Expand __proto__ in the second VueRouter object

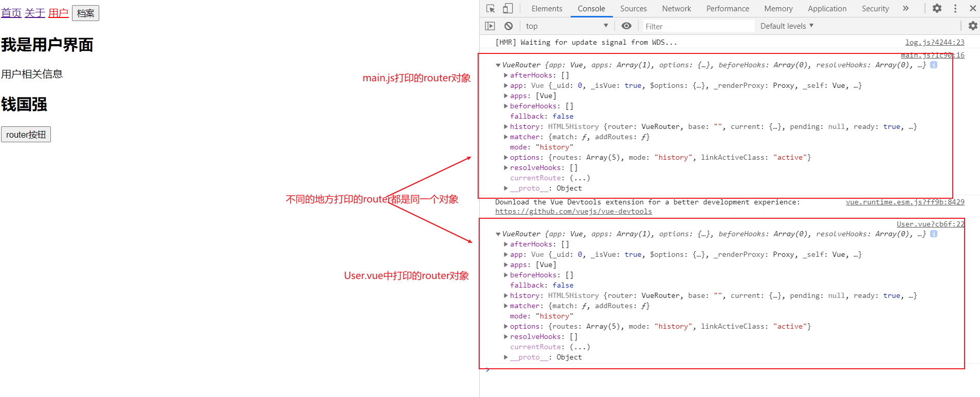(506, 357)
